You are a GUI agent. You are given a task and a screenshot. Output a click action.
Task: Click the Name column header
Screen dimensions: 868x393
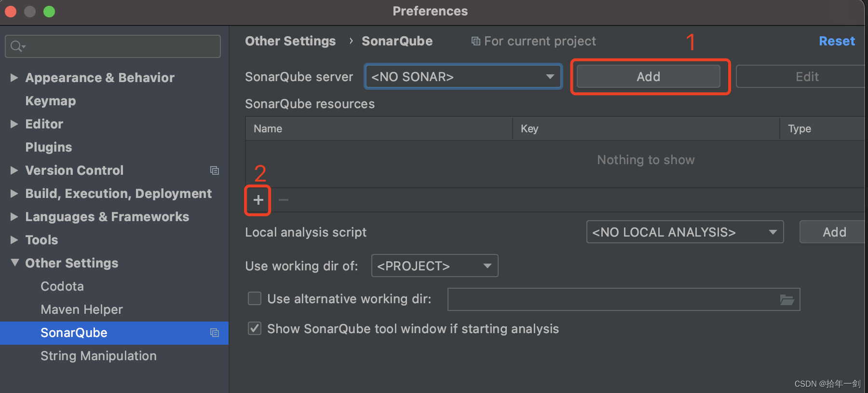379,128
